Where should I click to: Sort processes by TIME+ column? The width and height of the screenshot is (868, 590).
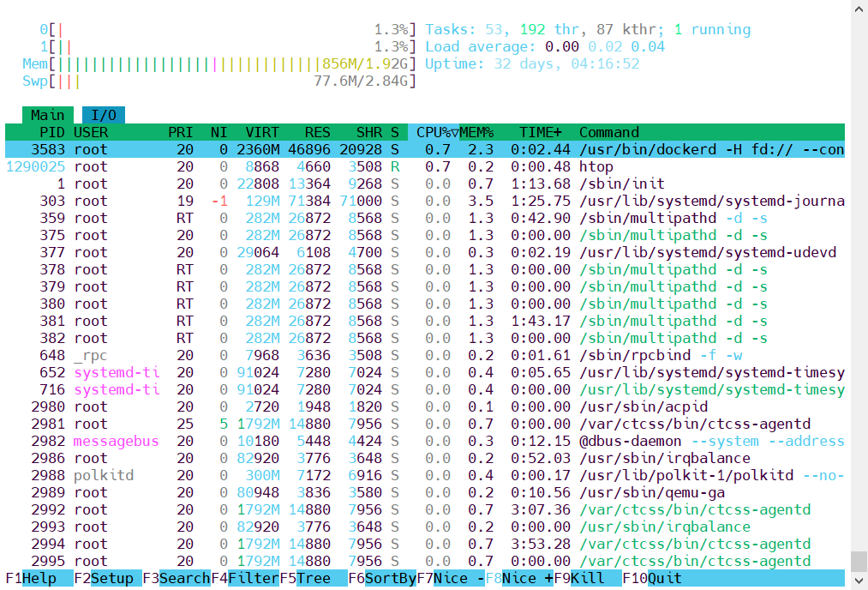coord(540,132)
